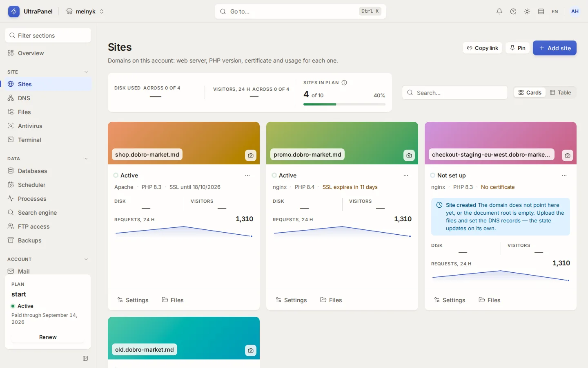Click camera icon on promo.dobro-market.md card

[x=409, y=155]
